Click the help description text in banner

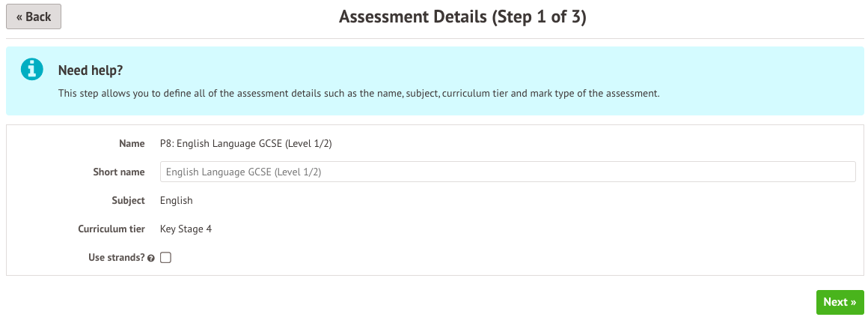358,94
